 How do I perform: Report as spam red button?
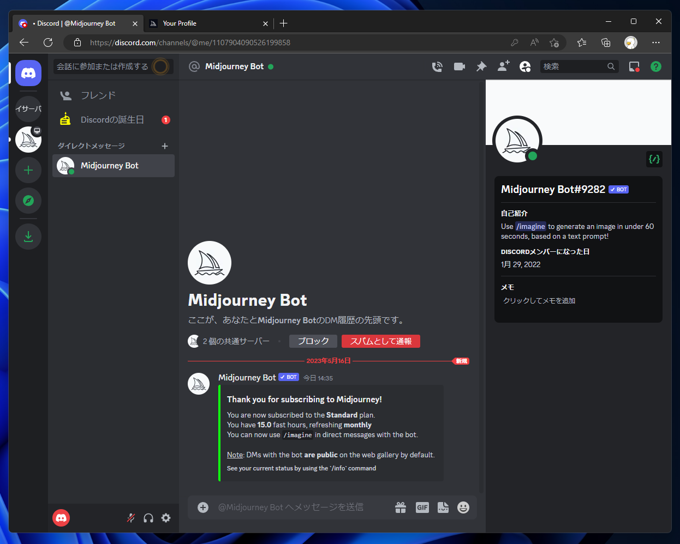click(x=381, y=341)
